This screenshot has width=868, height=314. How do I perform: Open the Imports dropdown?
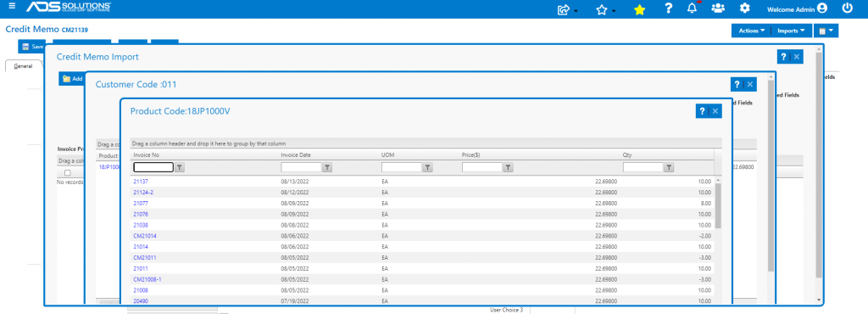(x=792, y=31)
